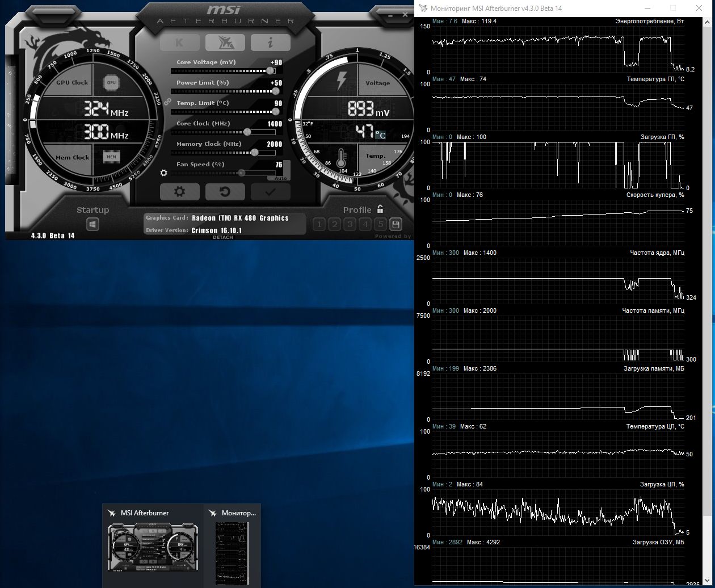Click the Загрузка ЦП, % graph
Image resolution: width=715 pixels, height=588 pixels.
(x=558, y=513)
